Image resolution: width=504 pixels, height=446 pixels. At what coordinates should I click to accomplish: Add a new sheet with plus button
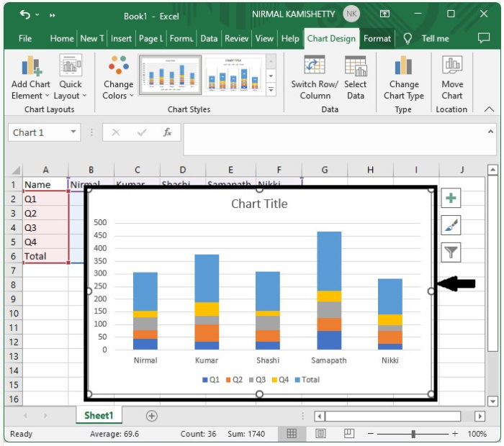pyautogui.click(x=151, y=416)
